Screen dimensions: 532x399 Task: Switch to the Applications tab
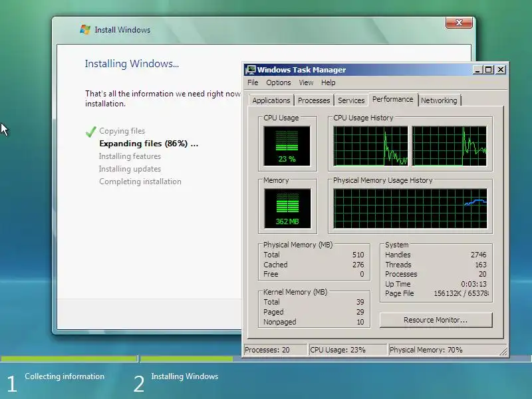271,100
